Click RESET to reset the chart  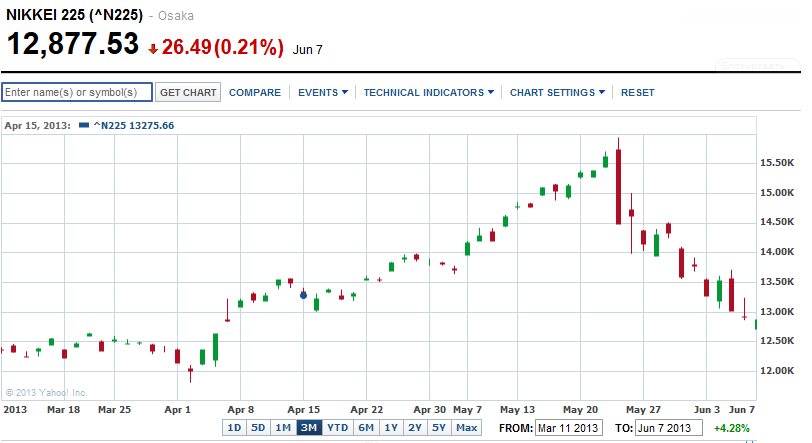tap(637, 92)
